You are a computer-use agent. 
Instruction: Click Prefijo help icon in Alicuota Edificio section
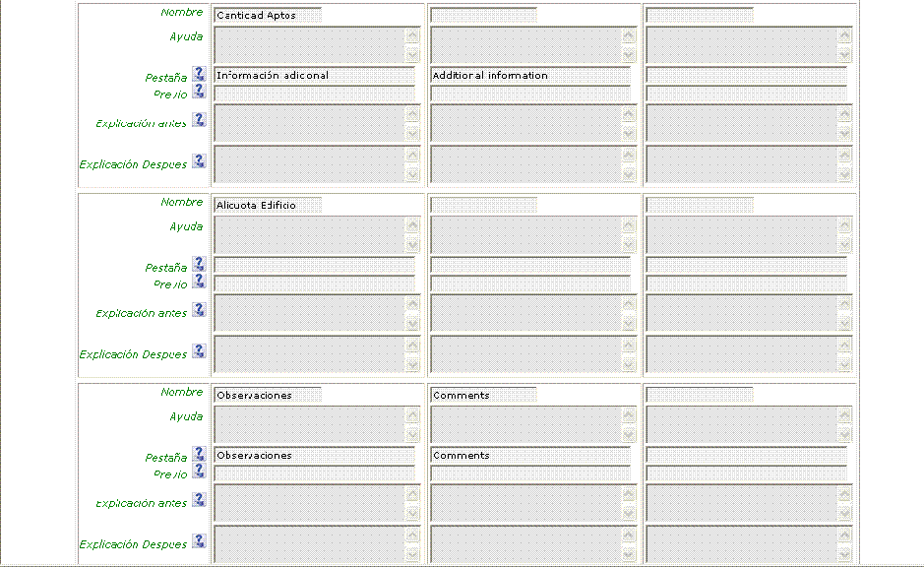199,281
